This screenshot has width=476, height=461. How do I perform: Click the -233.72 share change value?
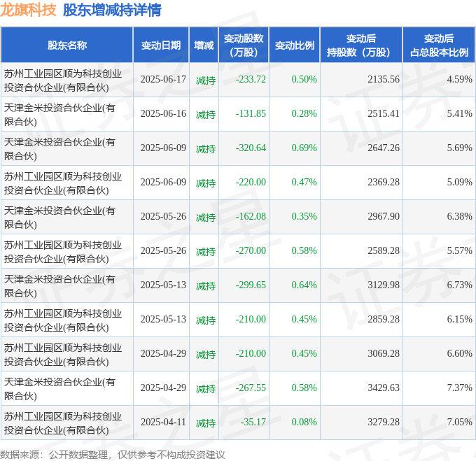(x=251, y=79)
